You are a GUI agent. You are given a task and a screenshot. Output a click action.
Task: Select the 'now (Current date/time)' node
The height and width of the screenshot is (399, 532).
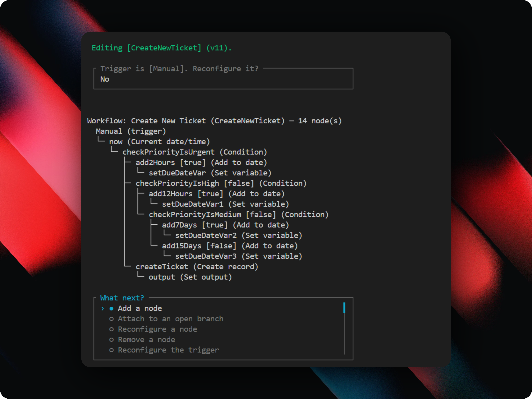159,142
